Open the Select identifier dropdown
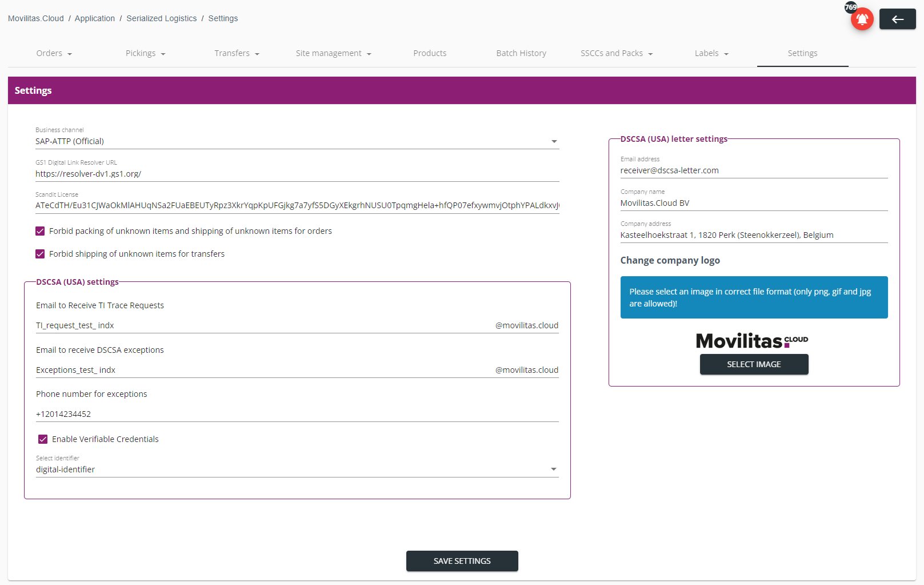 (x=297, y=469)
